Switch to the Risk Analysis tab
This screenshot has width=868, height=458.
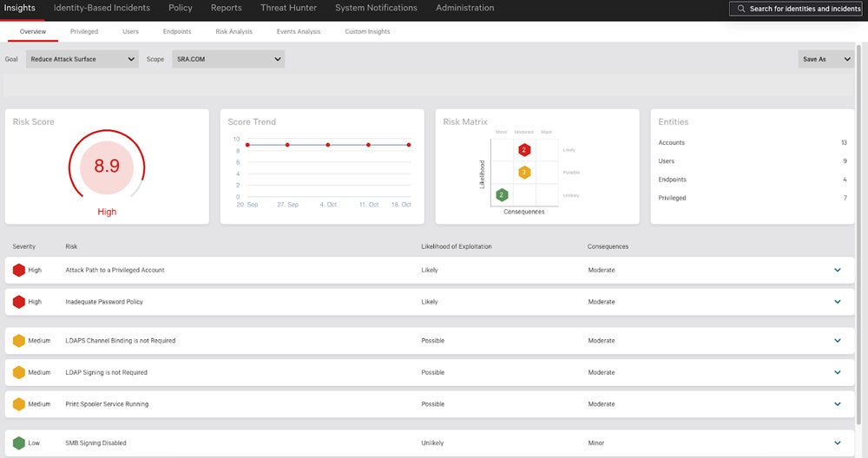pyautogui.click(x=233, y=31)
